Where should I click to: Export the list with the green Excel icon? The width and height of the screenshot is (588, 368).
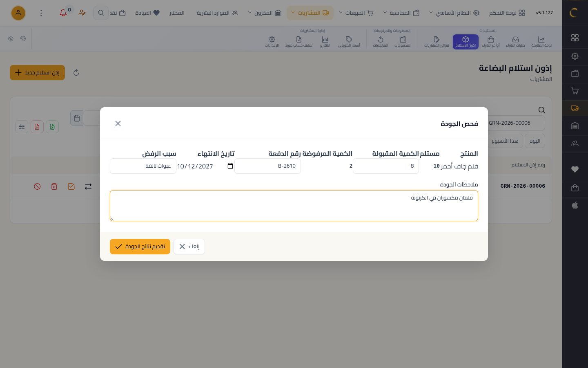pyautogui.click(x=52, y=127)
